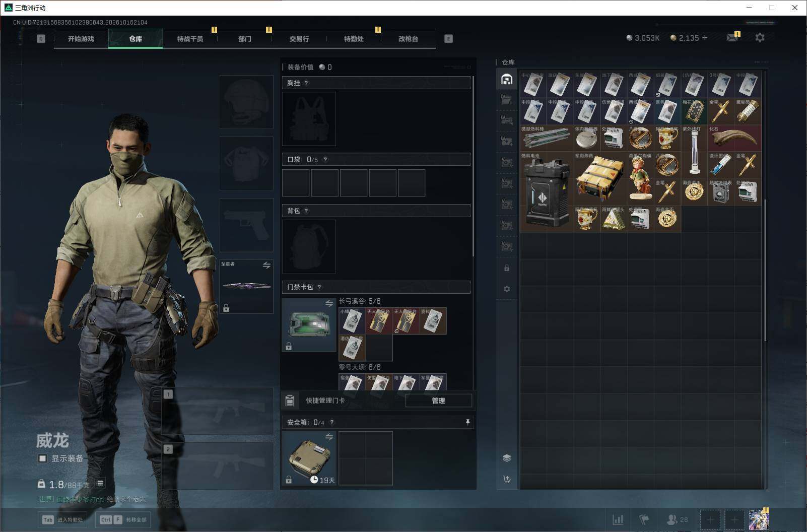Click the Q key previous-tab button
Screen dimensions: 807x532
(x=41, y=39)
